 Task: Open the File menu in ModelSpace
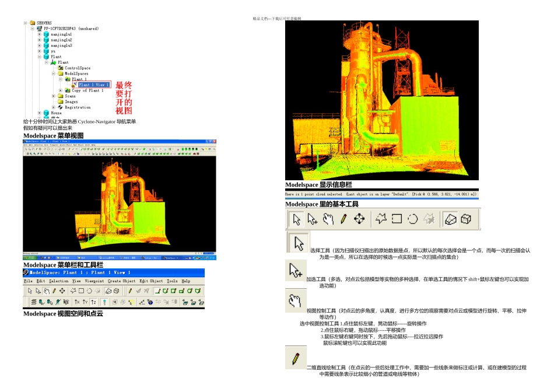pos(28,281)
